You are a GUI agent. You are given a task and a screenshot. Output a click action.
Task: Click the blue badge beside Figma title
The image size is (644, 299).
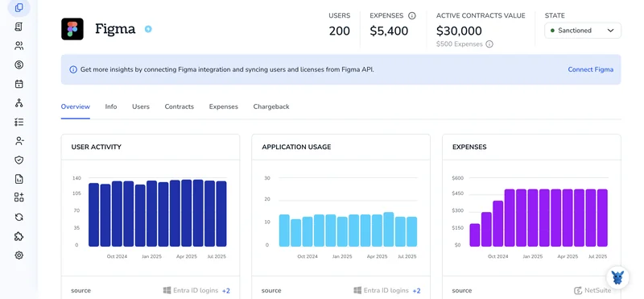coord(148,29)
